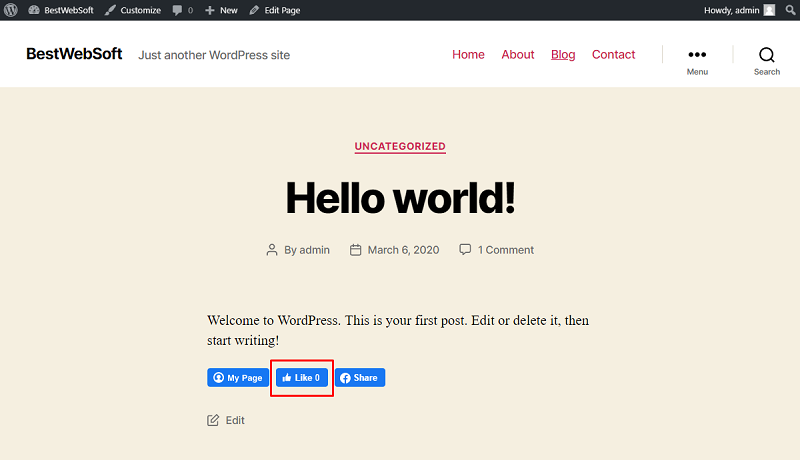Open the 1 Comment link

coord(506,250)
